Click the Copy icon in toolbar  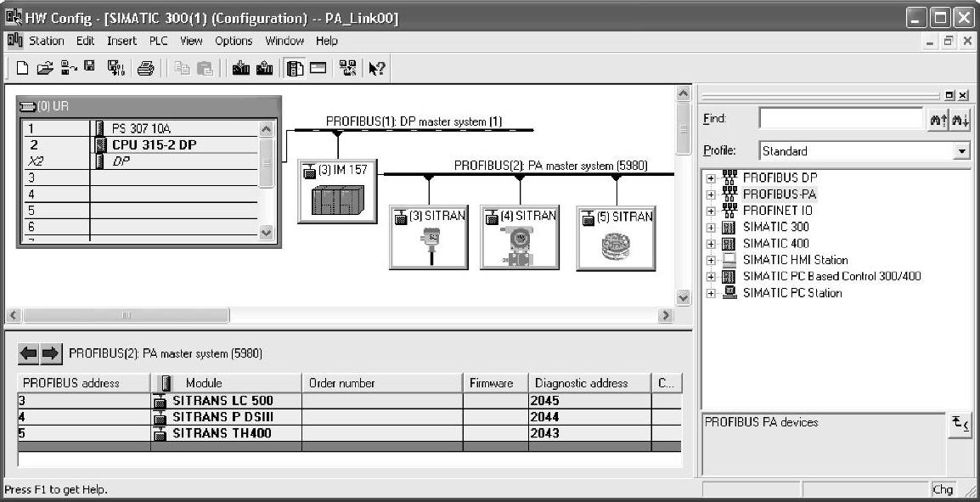[x=182, y=69]
